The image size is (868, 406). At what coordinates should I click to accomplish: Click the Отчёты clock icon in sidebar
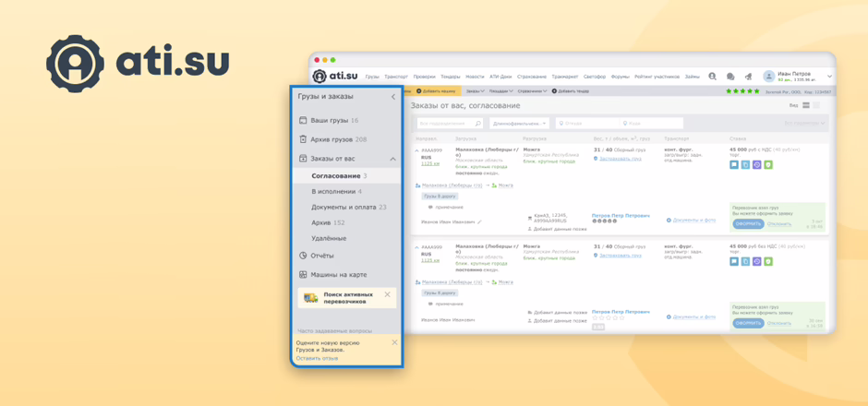point(303,256)
